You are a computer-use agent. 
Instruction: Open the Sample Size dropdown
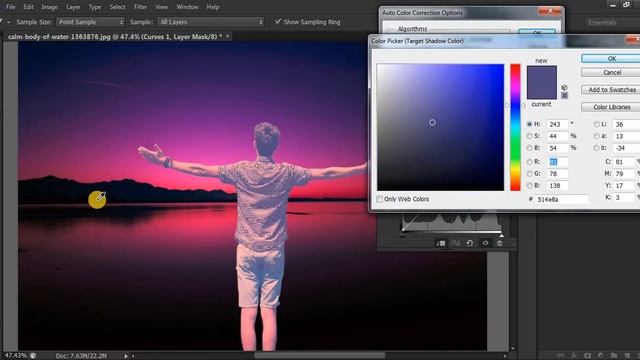91,22
